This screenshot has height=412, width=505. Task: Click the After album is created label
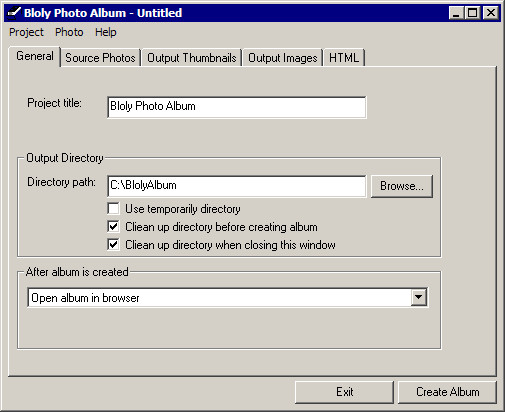[x=77, y=272]
